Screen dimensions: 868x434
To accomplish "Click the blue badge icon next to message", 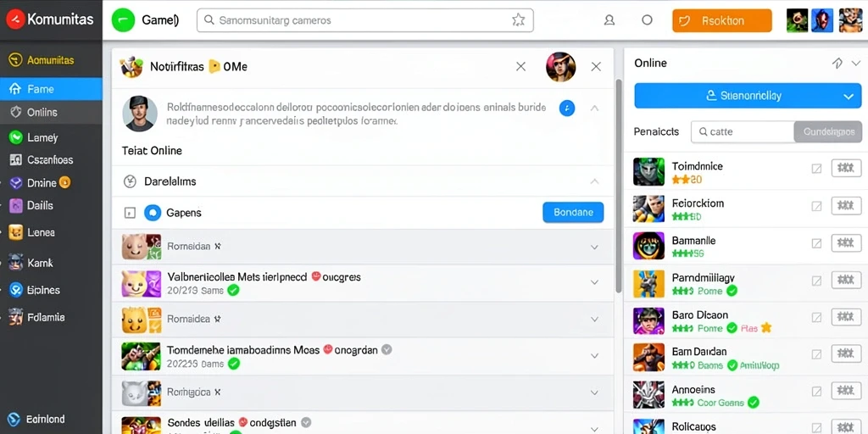I will tap(567, 108).
